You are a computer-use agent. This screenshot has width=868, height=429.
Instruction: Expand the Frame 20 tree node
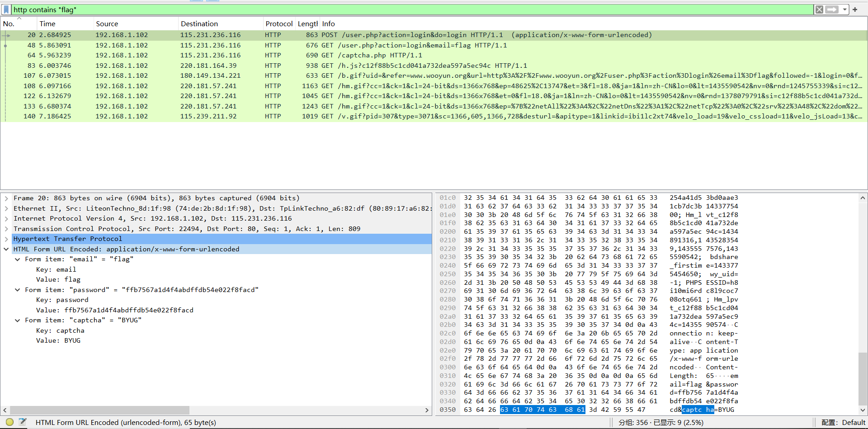click(6, 198)
